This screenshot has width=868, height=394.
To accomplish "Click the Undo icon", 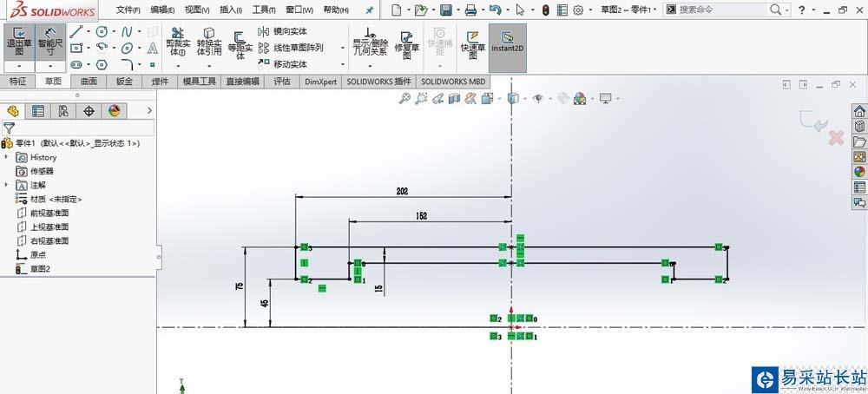I will pyautogui.click(x=496, y=10).
